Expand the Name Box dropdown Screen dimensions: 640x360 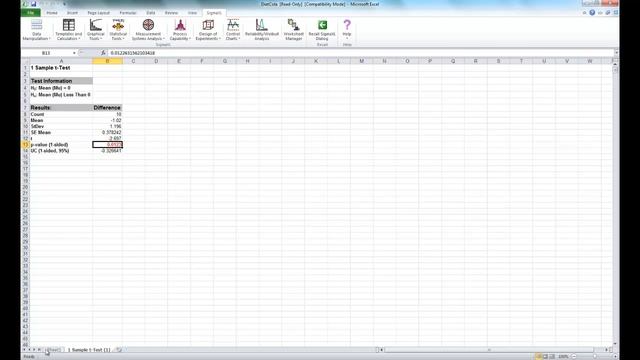(74, 53)
